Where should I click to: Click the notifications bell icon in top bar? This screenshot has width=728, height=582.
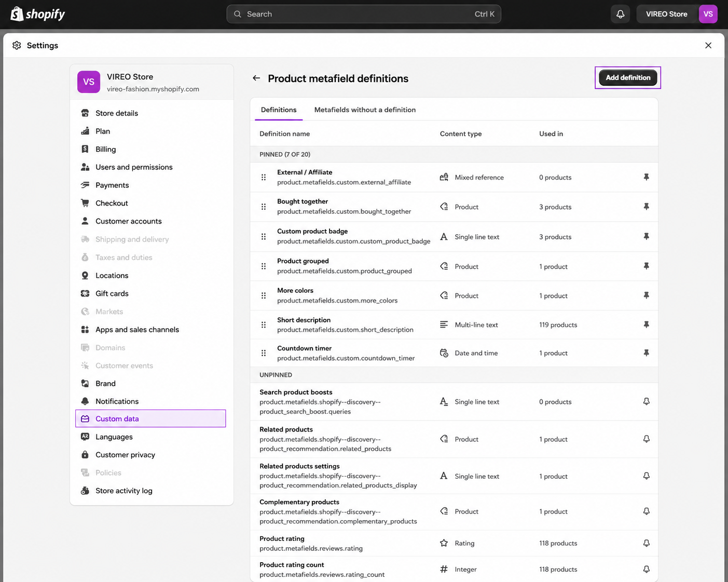(x=620, y=14)
